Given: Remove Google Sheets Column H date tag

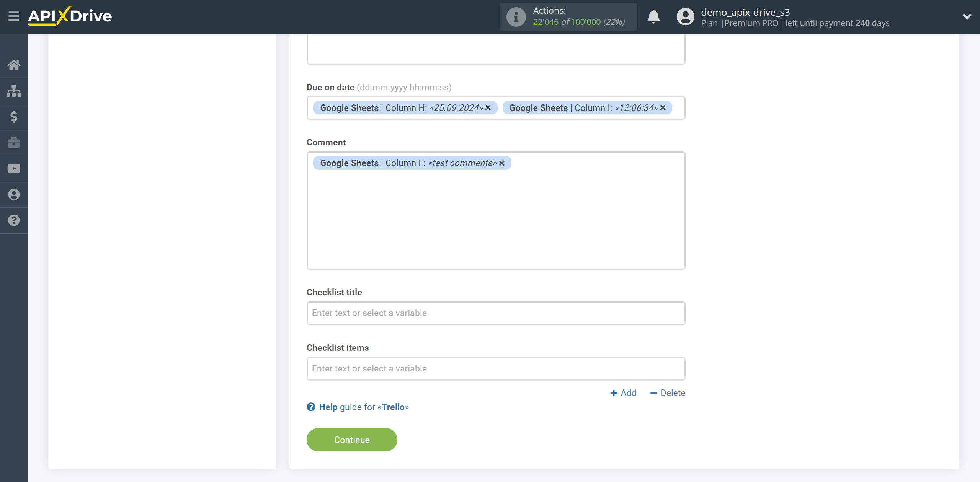Looking at the screenshot, I should (489, 107).
